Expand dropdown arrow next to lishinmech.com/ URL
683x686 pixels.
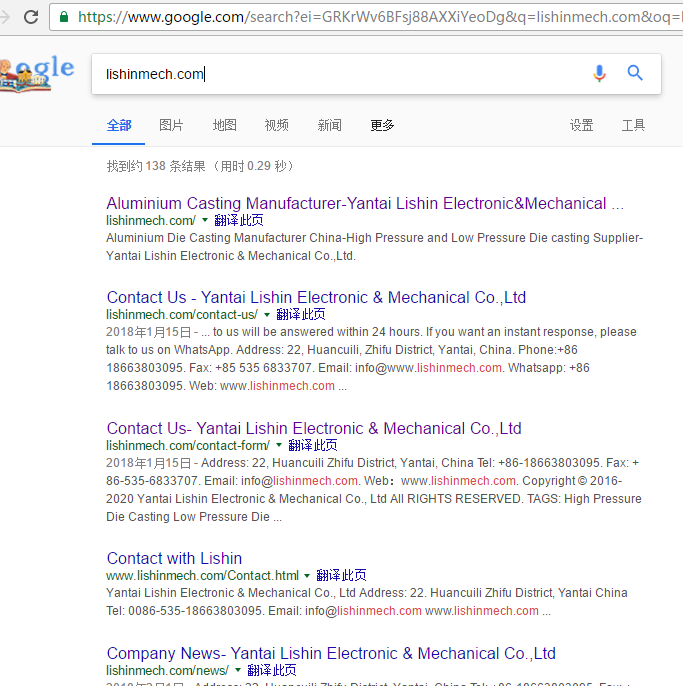(205, 220)
